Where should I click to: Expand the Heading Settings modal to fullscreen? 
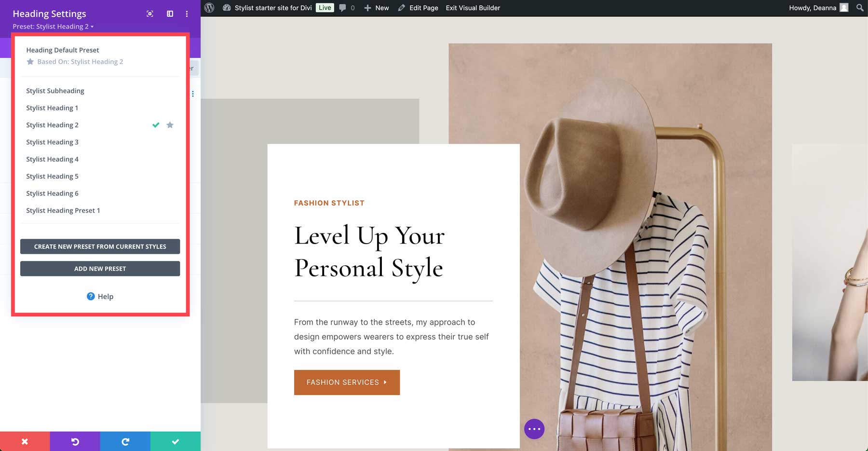(149, 14)
